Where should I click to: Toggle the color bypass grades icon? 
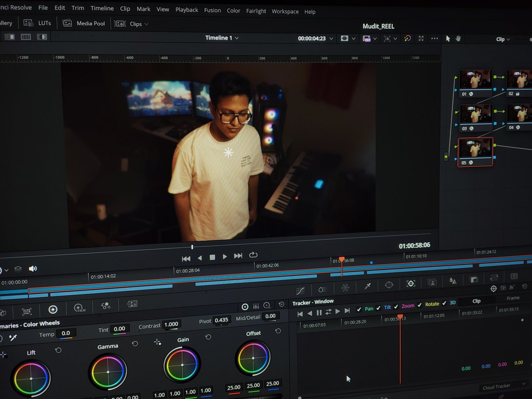[x=407, y=39]
